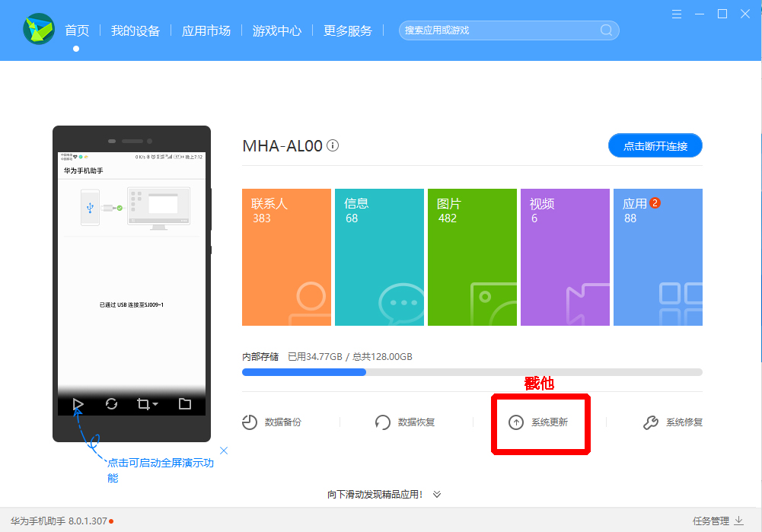Screen dimensions: 762x532
Task: Open the 联系人 contacts tile
Action: pos(286,257)
